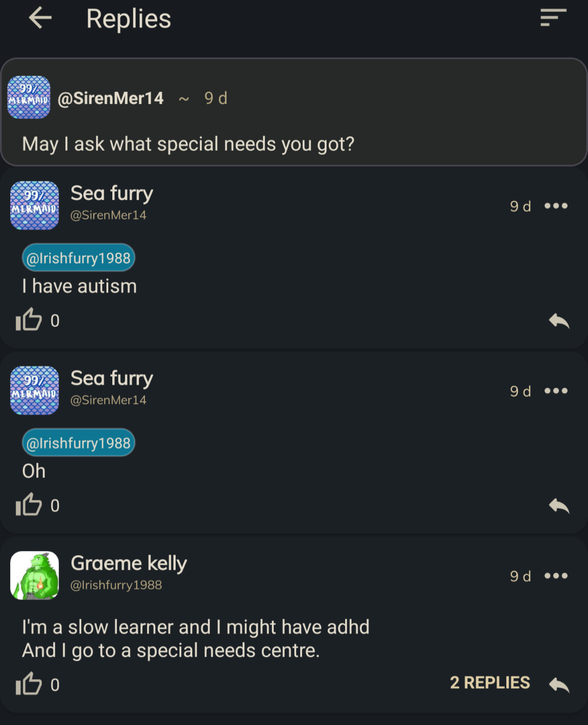Open options menu for Graeme kelly's comment
Image resolution: width=588 pixels, height=725 pixels.
556,575
